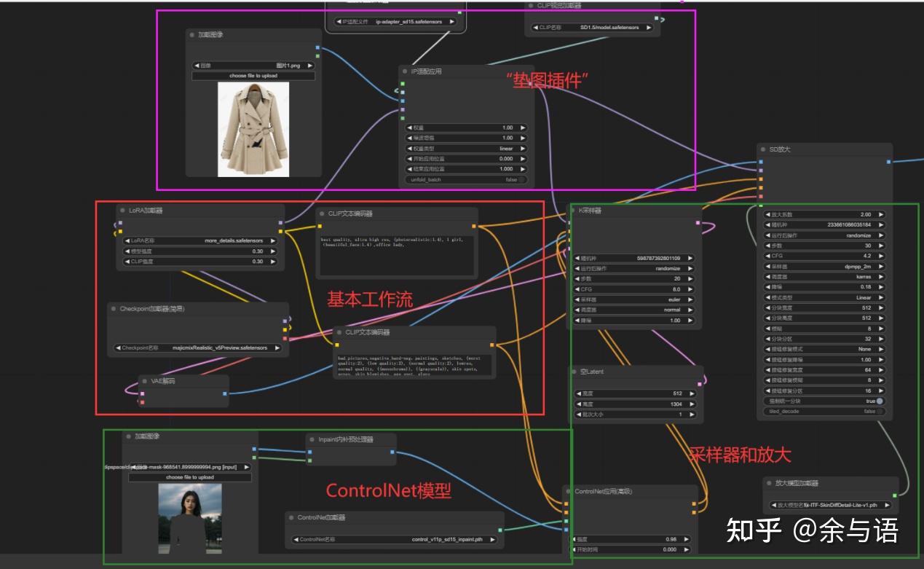Open the 调度器 karras selector in SD放大
This screenshot has height=569, width=924.
pyautogui.click(x=824, y=277)
